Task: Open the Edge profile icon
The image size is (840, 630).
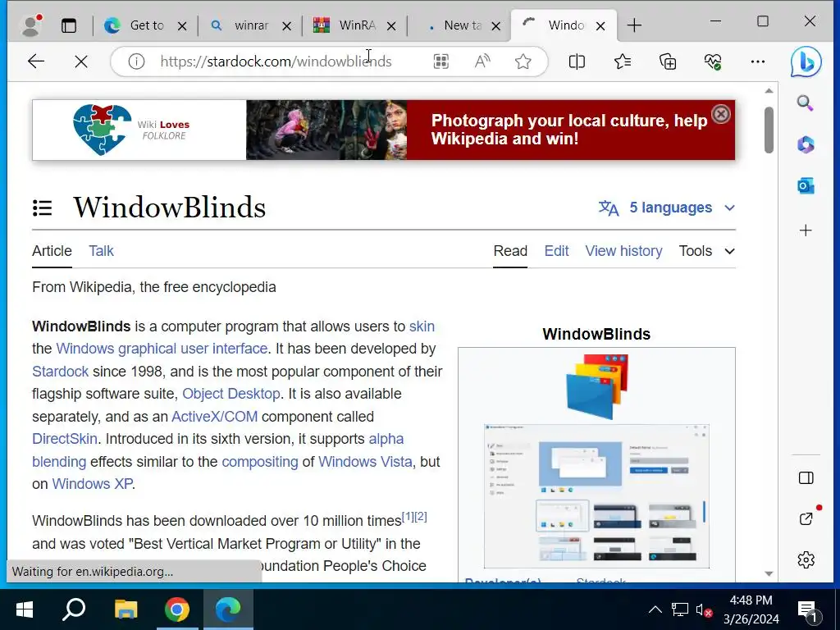Action: pos(31,25)
